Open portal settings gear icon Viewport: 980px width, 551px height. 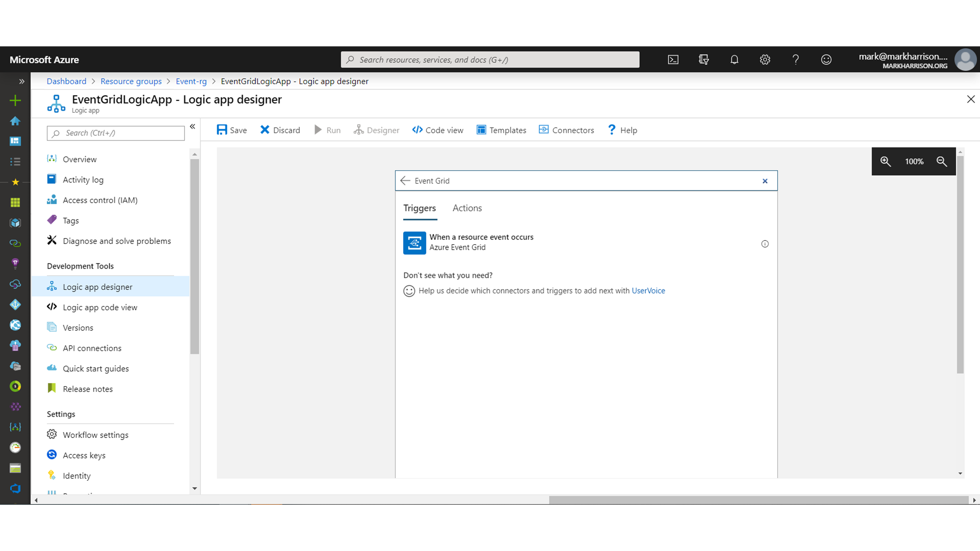(x=765, y=60)
